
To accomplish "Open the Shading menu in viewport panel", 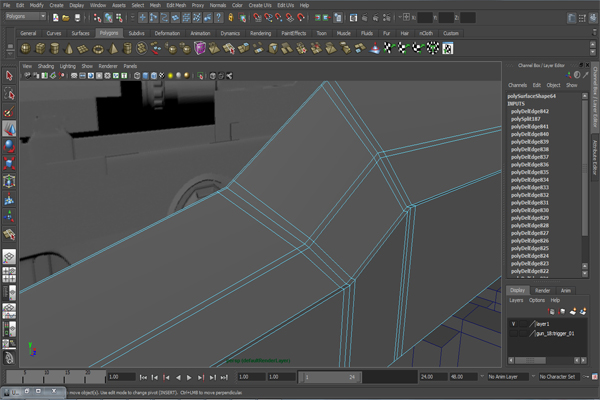I will [x=46, y=66].
